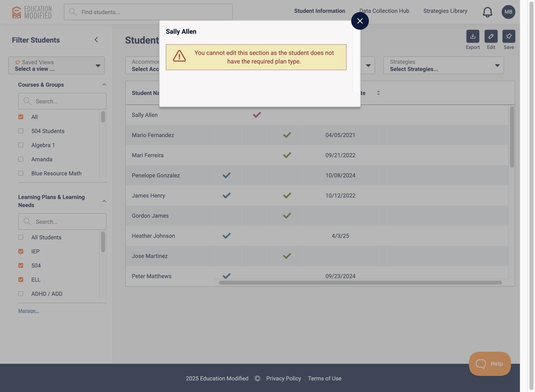Open the notifications bell

tap(487, 12)
